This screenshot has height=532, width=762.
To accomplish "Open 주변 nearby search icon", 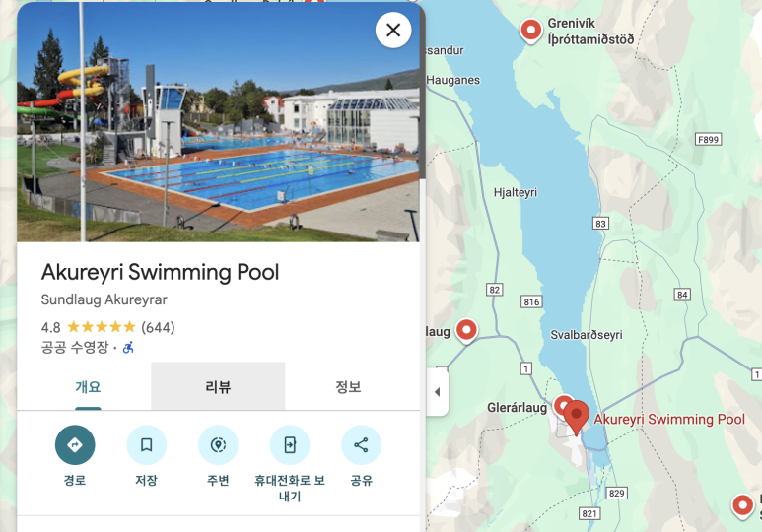I will (218, 444).
